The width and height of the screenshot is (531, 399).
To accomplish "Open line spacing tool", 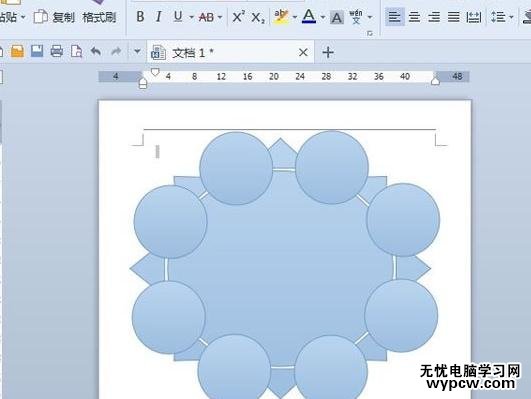I will click(x=498, y=17).
